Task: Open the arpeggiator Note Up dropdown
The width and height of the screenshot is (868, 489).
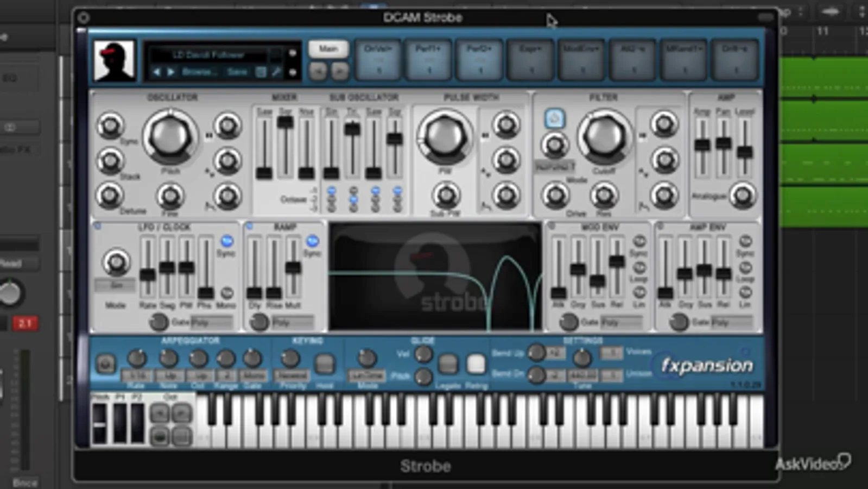Action: pos(168,375)
